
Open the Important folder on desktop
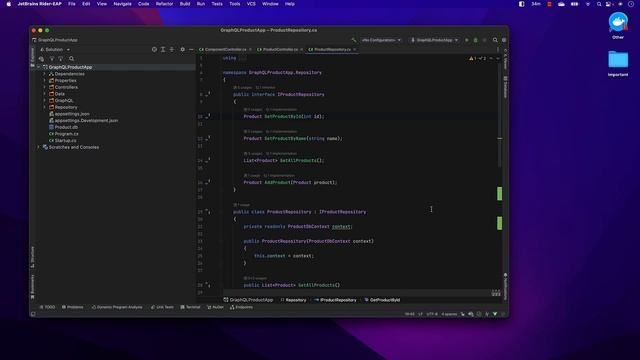pyautogui.click(x=618, y=63)
